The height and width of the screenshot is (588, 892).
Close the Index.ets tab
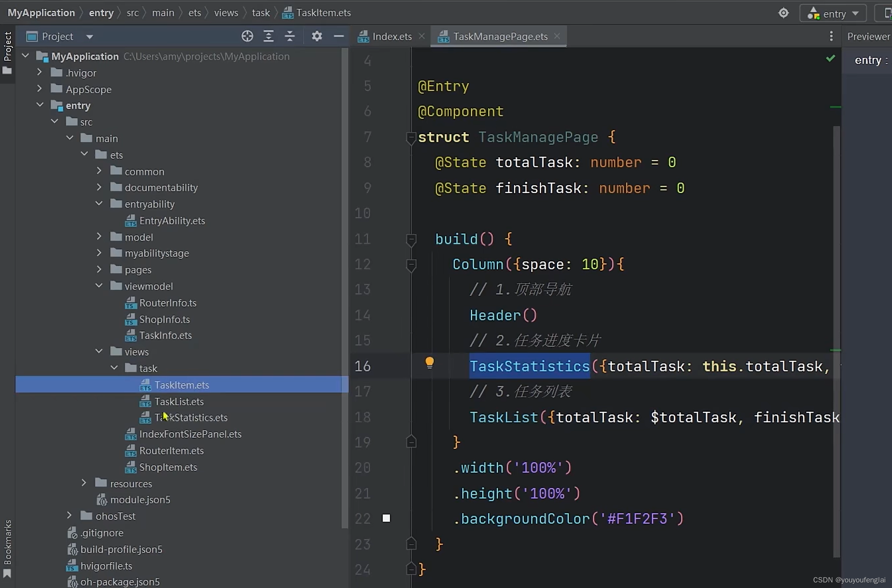422,36
